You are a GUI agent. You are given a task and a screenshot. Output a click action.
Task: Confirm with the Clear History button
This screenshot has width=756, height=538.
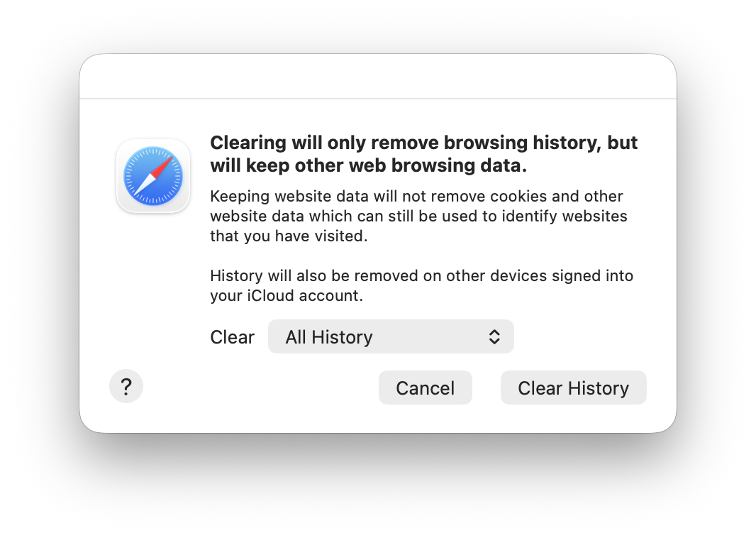tap(573, 388)
